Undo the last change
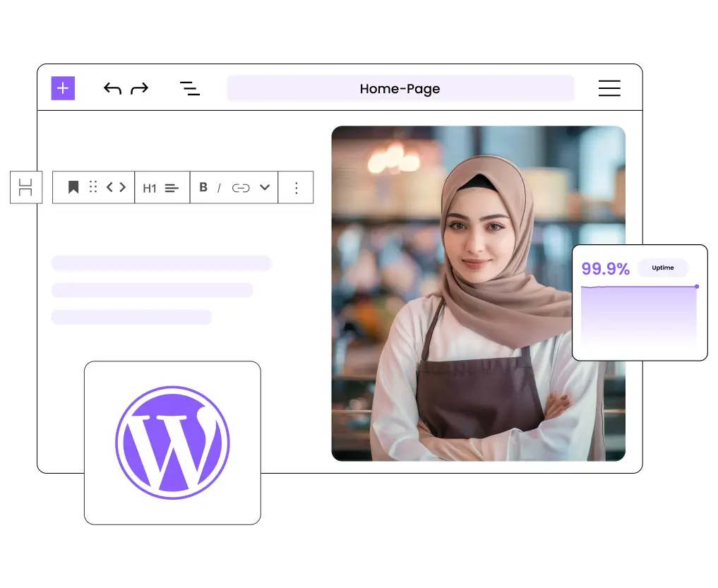The image size is (718, 588). 113,88
